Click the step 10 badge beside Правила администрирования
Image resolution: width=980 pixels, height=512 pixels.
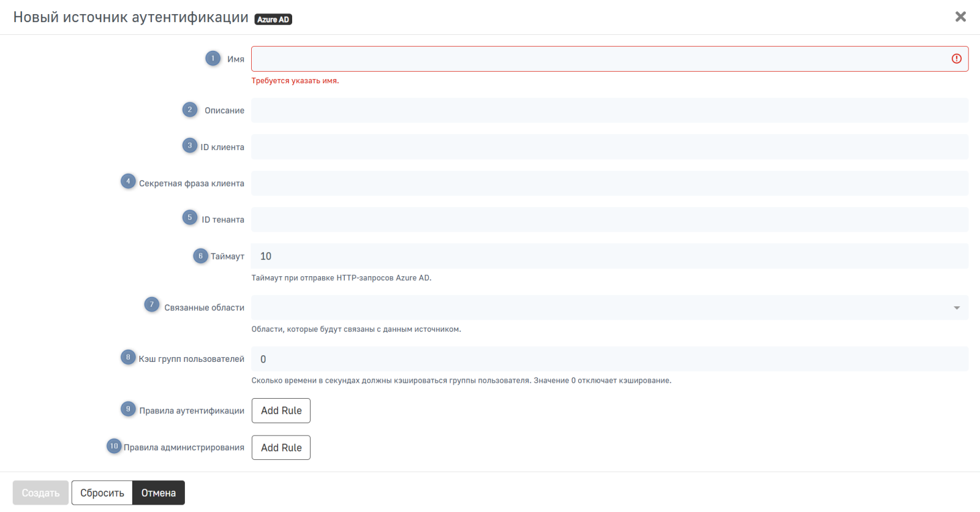point(114,446)
